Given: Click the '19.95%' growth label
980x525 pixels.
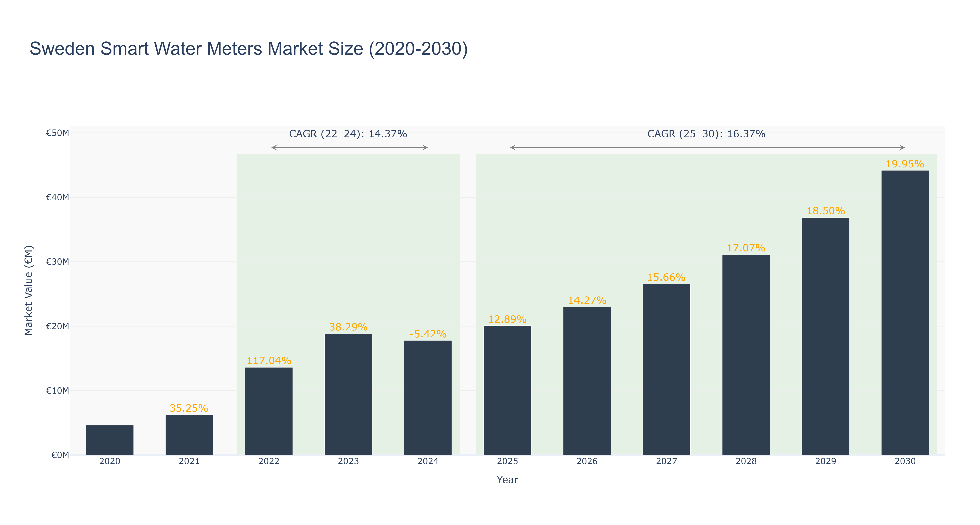Looking at the screenshot, I should point(905,164).
